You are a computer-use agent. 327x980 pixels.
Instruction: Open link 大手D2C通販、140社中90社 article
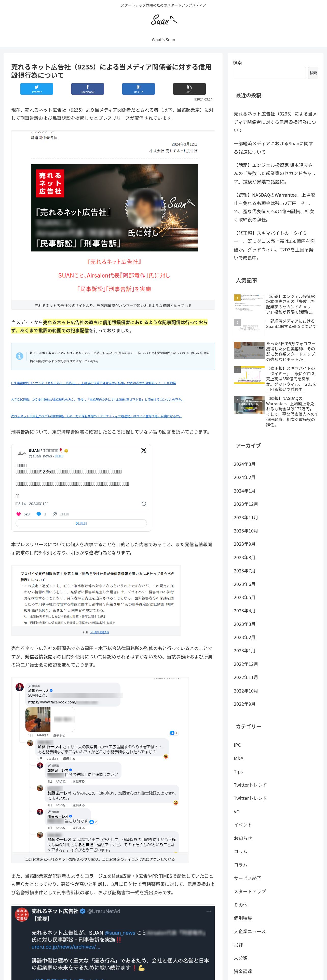[98, 399]
